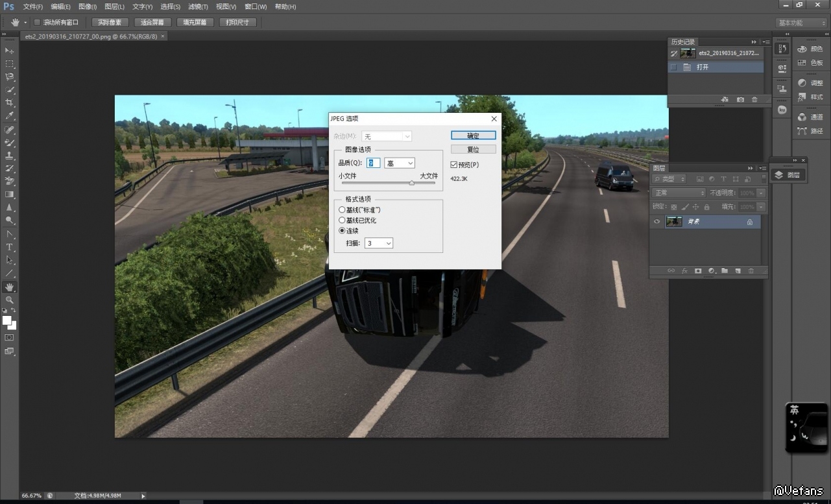Screen dimensions: 831x504
Task: Select the Eyedropper tool
Action: click(x=10, y=116)
